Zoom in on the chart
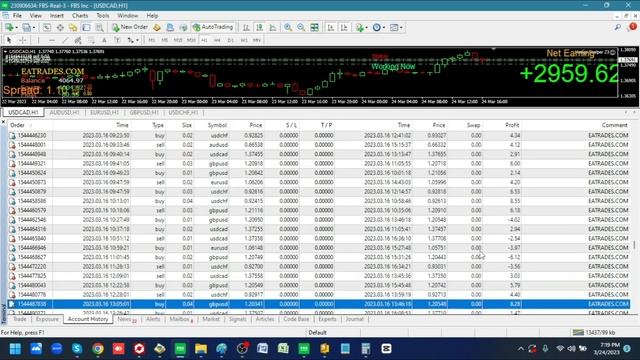640x360 pixels. (x=288, y=27)
